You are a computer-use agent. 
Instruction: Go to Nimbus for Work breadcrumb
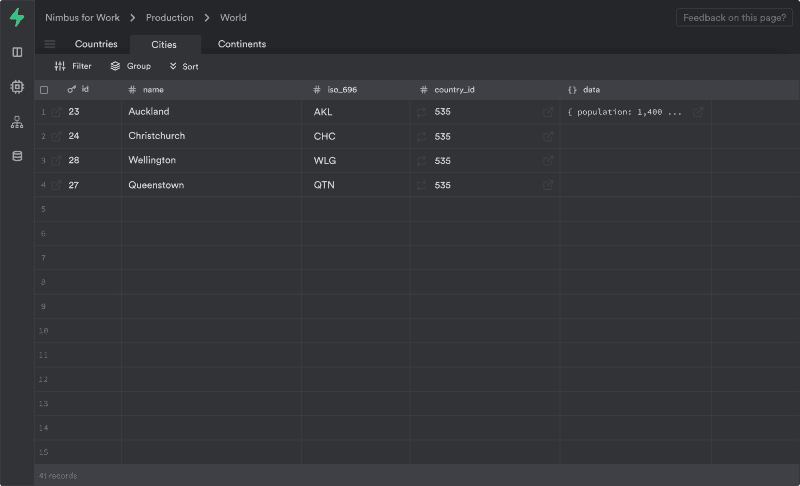[82, 18]
